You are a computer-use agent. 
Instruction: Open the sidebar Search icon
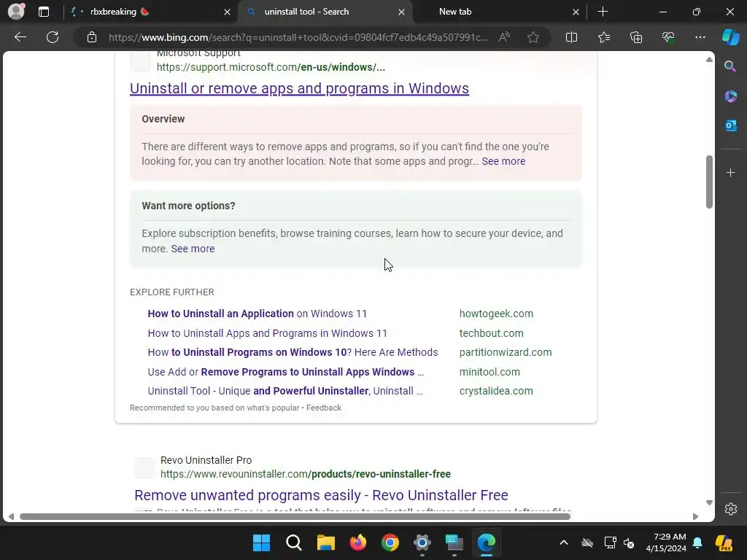[730, 66]
